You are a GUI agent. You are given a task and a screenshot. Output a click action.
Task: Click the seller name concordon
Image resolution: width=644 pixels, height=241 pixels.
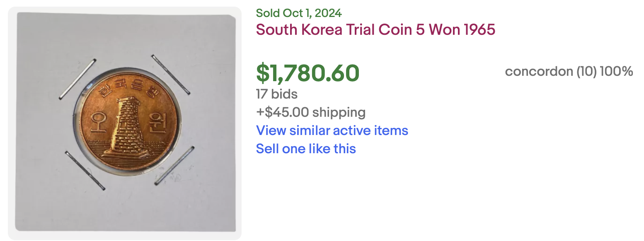pyautogui.click(x=538, y=72)
